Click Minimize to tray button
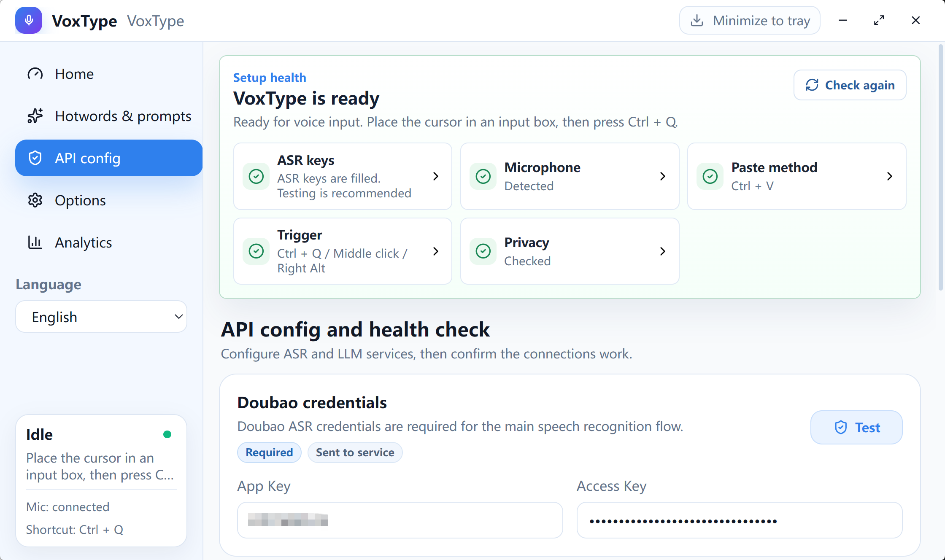 [750, 20]
